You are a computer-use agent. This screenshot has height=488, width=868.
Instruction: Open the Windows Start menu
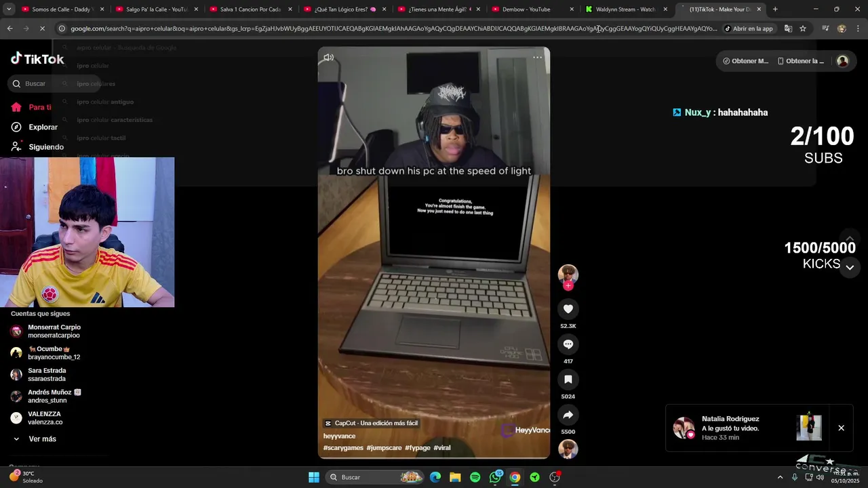point(314,477)
